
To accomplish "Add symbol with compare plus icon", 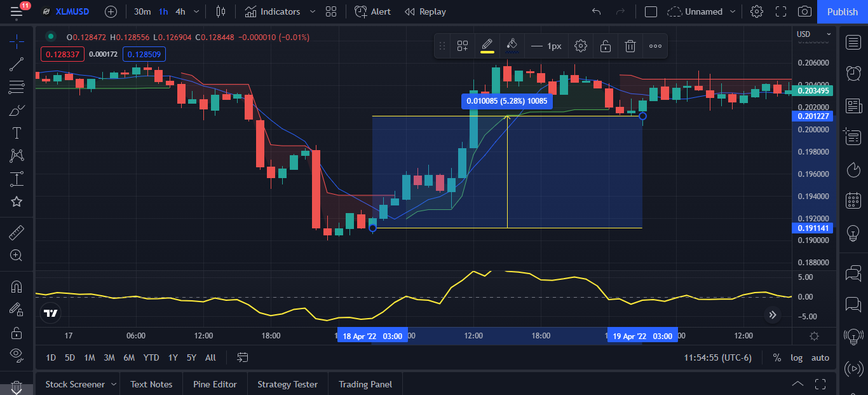I will 111,11.
